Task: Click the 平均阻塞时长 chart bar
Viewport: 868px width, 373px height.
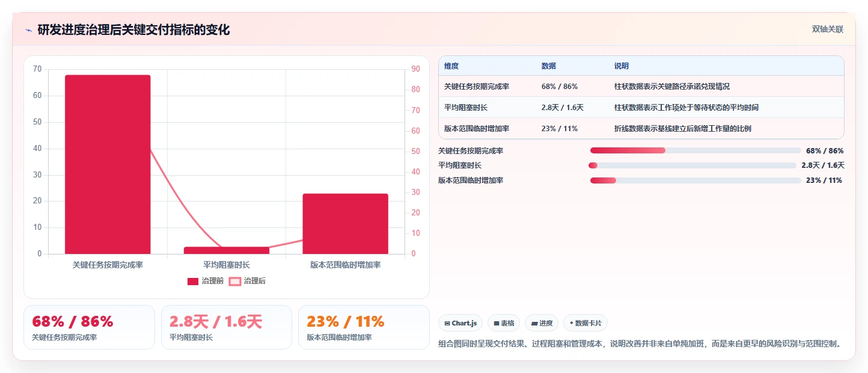Action: pyautogui.click(x=227, y=250)
